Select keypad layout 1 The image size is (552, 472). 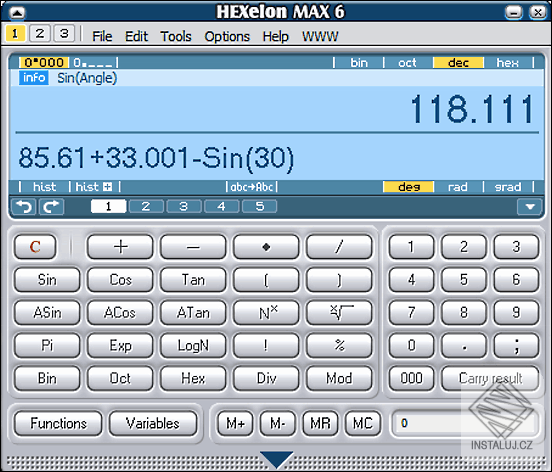pos(15,34)
